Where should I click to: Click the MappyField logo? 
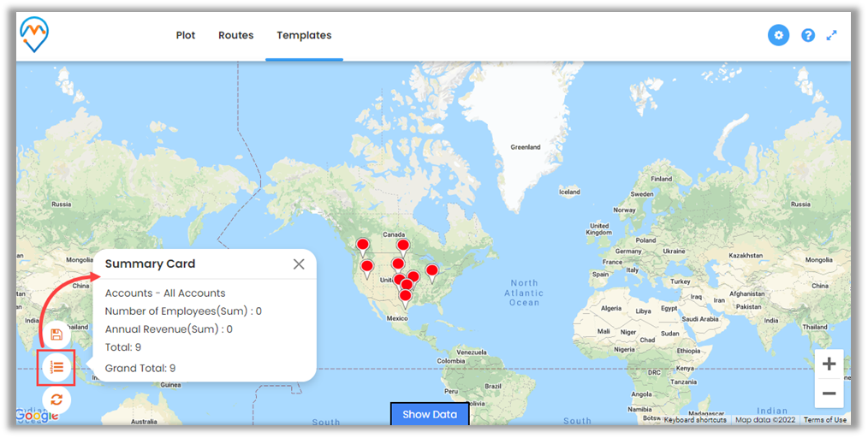pyautogui.click(x=34, y=34)
